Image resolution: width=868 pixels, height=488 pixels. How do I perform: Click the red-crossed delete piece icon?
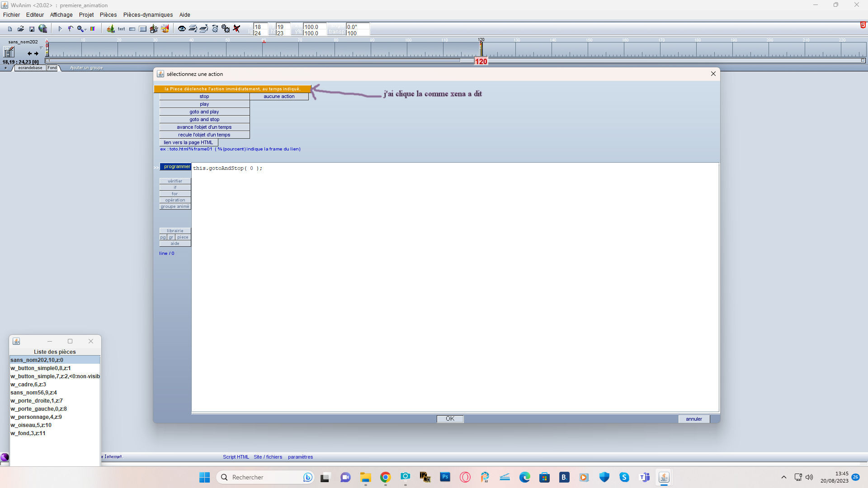click(236, 29)
